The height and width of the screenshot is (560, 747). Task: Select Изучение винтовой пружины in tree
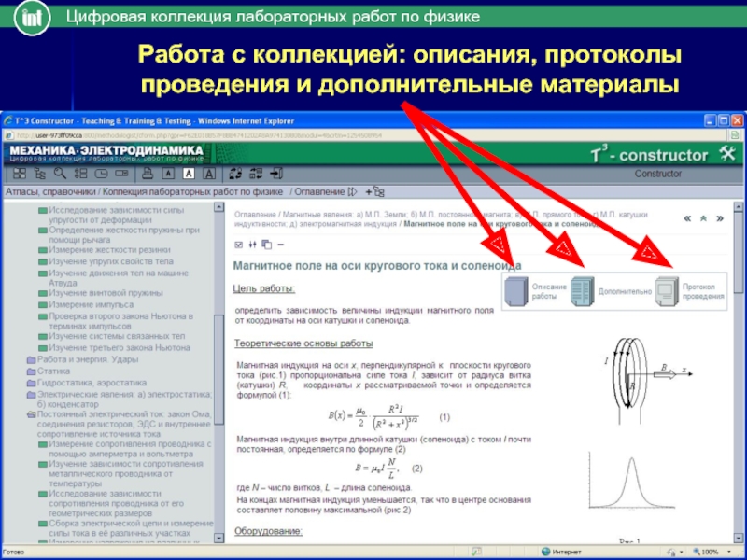106,293
